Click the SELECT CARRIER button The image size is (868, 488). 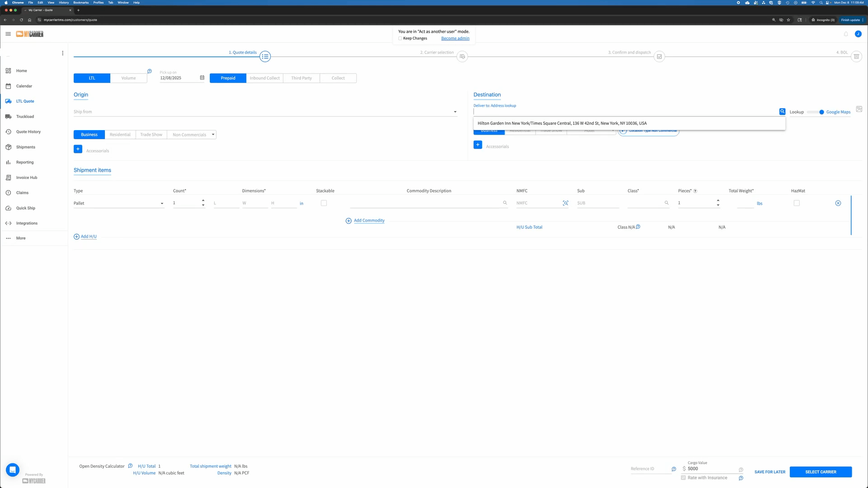[x=820, y=472]
